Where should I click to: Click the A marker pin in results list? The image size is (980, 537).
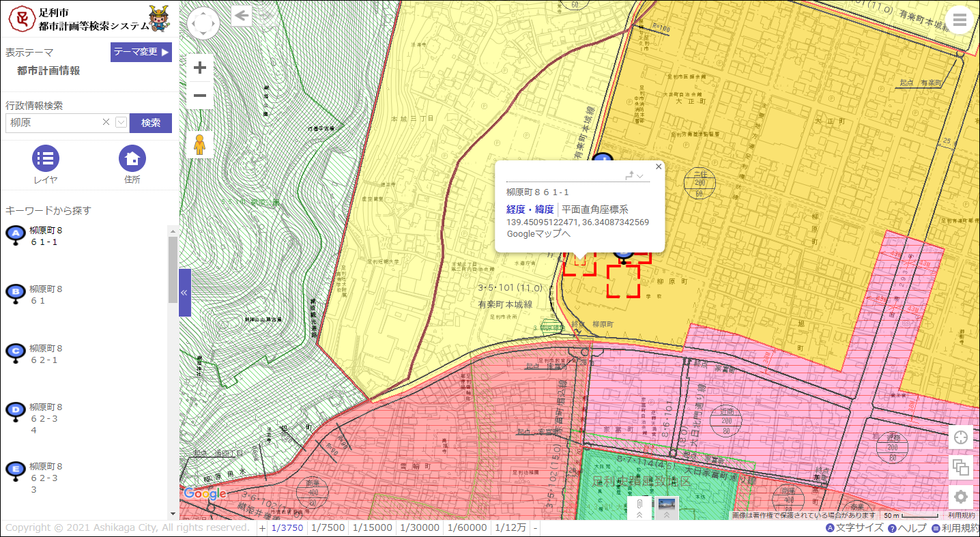coord(15,235)
